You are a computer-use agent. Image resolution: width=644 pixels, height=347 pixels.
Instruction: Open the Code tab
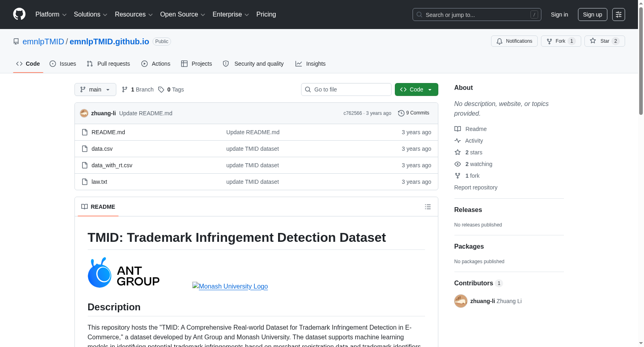point(28,64)
